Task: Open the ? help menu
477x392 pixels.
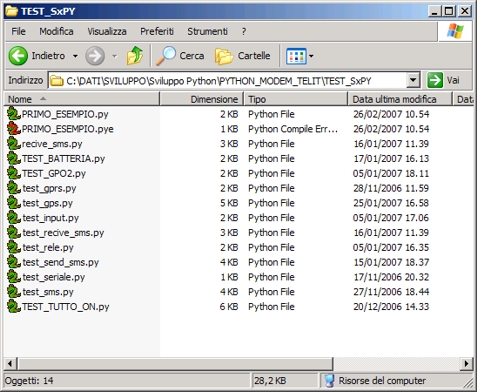Action: coord(244,31)
